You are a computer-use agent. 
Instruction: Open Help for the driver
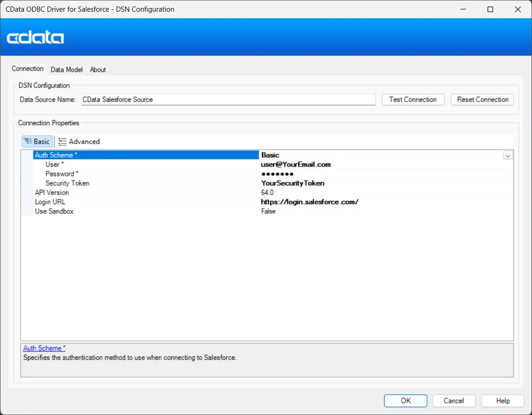click(503, 400)
